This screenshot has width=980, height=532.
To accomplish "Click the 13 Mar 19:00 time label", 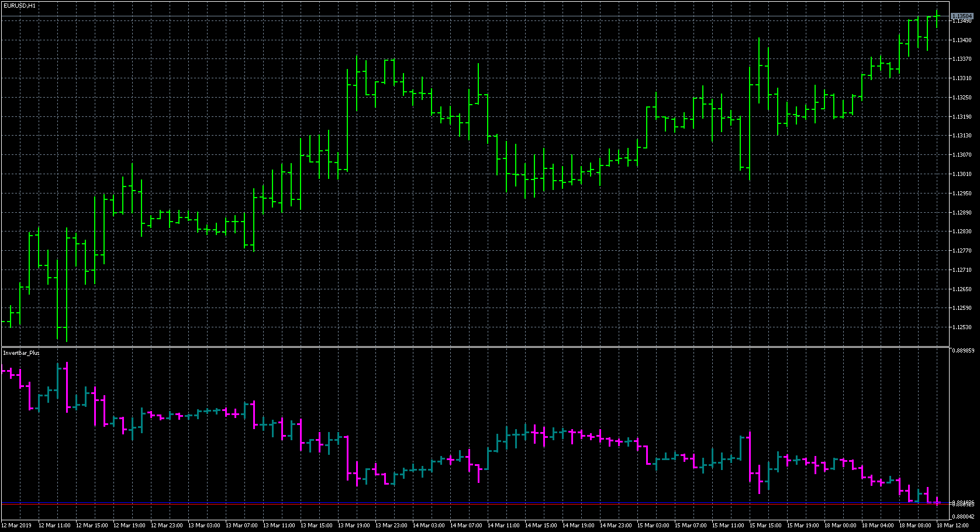I will pyautogui.click(x=353, y=526).
